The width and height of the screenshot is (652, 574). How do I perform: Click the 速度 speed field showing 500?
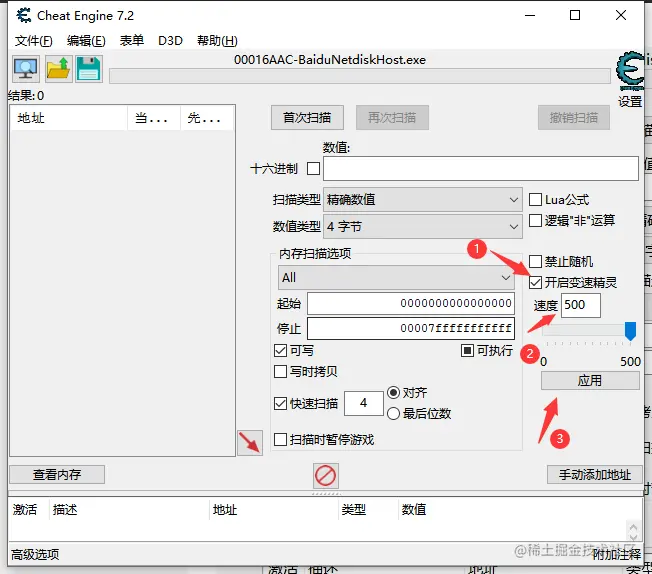(581, 305)
